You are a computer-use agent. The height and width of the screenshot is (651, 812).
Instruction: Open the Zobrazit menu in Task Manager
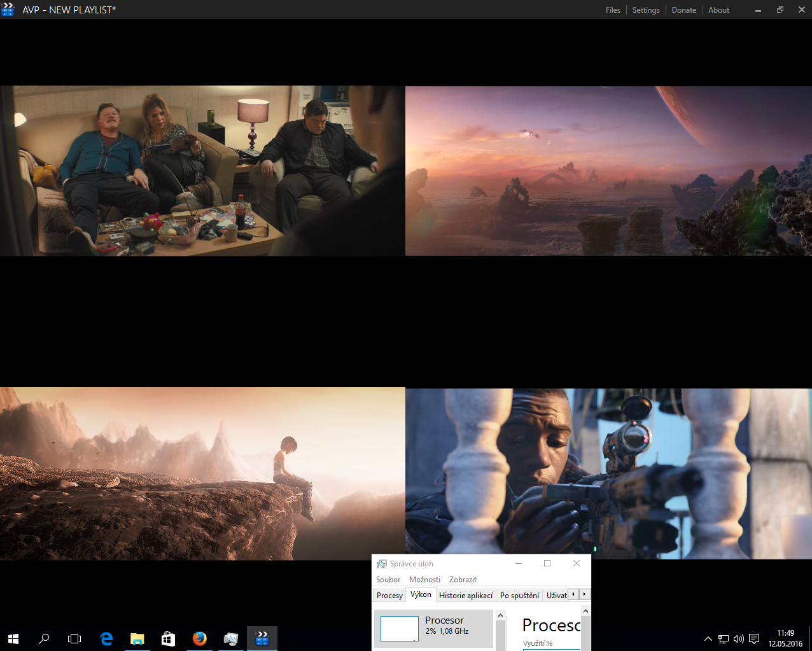pyautogui.click(x=463, y=580)
